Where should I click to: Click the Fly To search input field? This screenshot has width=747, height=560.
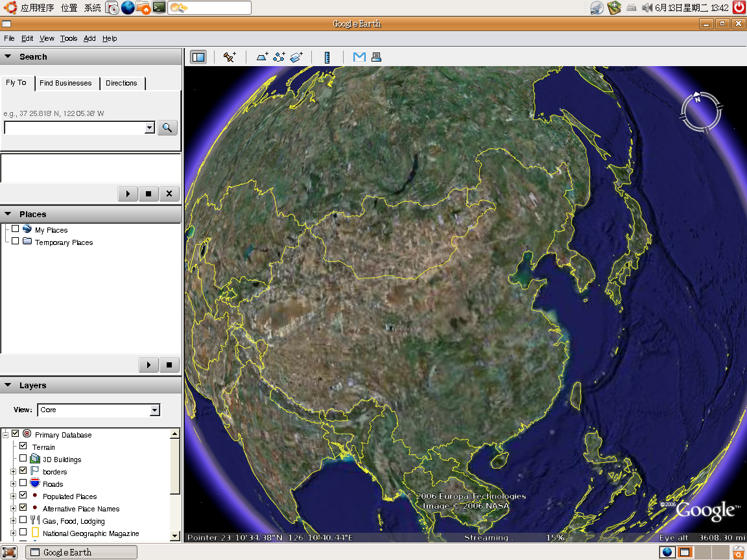75,128
